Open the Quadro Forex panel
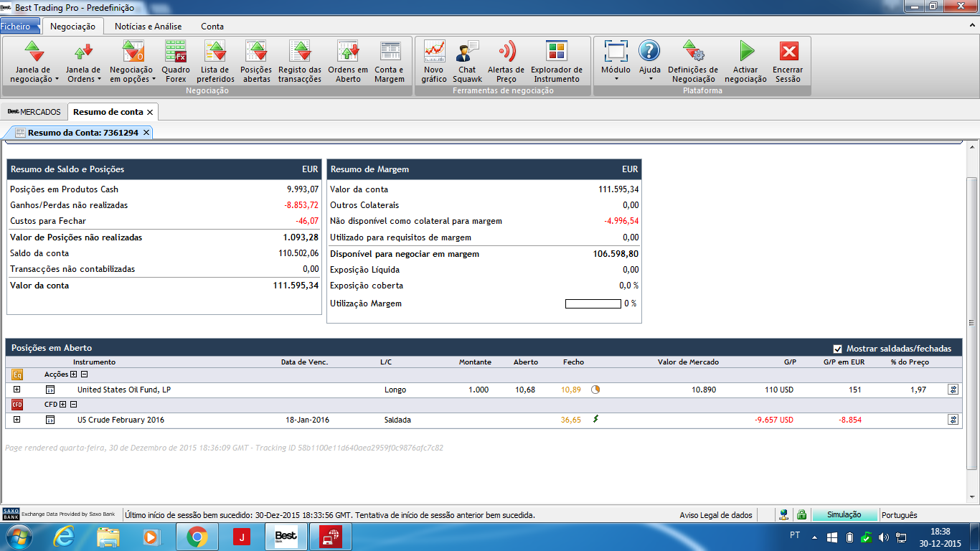 tap(176, 61)
